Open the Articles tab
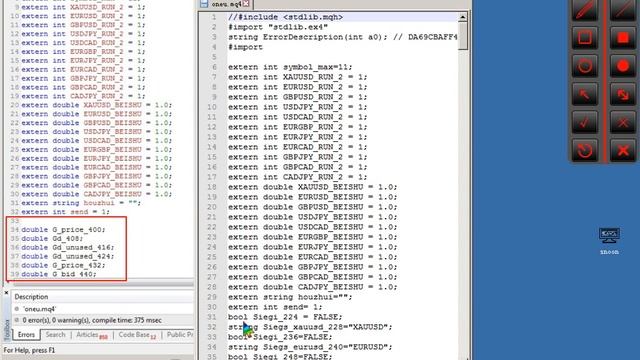640x360 pixels. pos(92,335)
